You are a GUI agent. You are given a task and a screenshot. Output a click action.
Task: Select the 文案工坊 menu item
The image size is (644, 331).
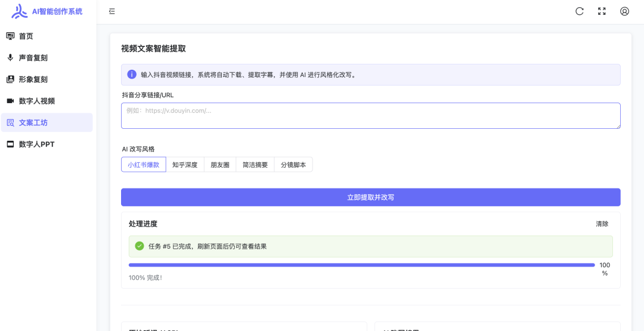(47, 122)
